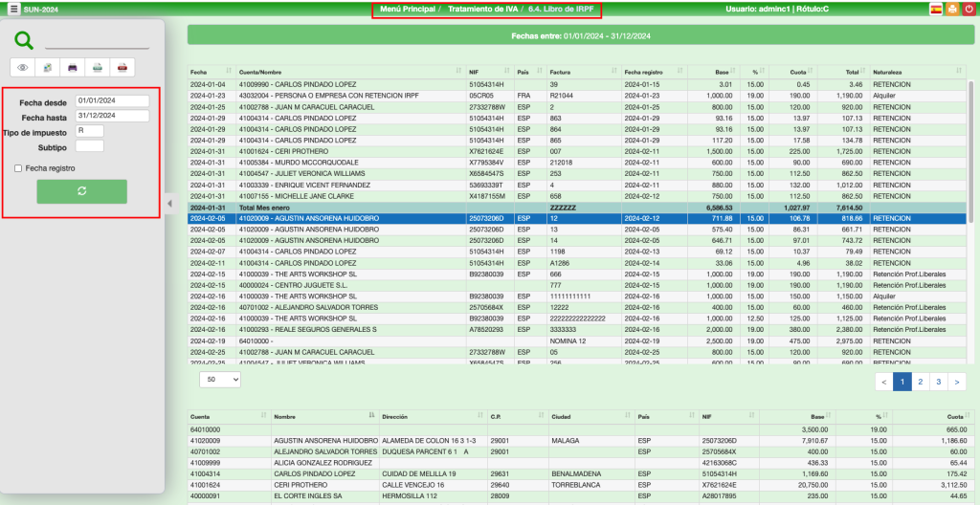
Task: Sort the summary table by Dirección
Action: tap(433, 416)
